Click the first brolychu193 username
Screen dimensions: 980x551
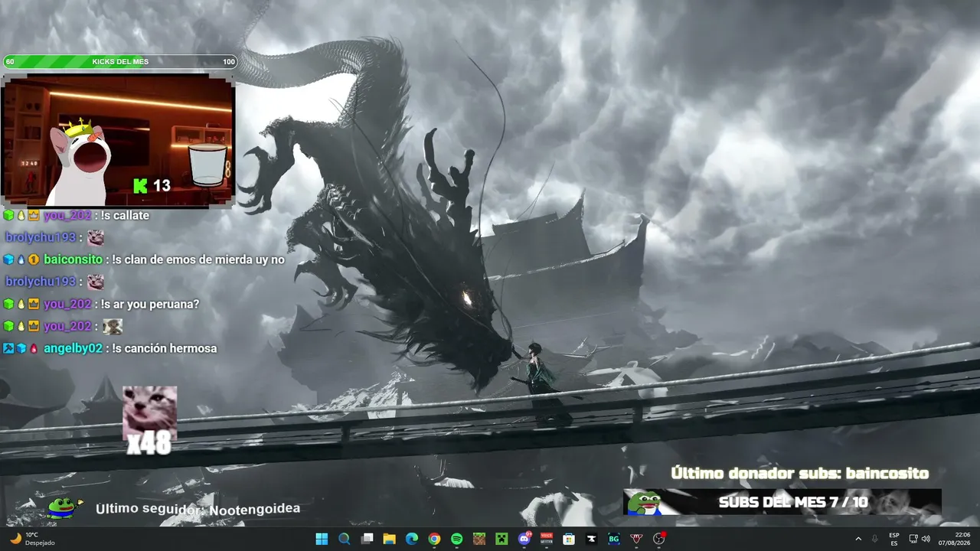coord(41,237)
